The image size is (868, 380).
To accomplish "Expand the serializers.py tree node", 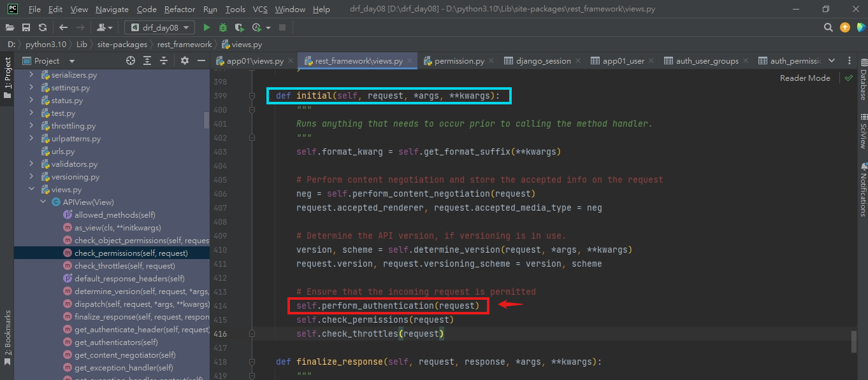I will click(32, 75).
